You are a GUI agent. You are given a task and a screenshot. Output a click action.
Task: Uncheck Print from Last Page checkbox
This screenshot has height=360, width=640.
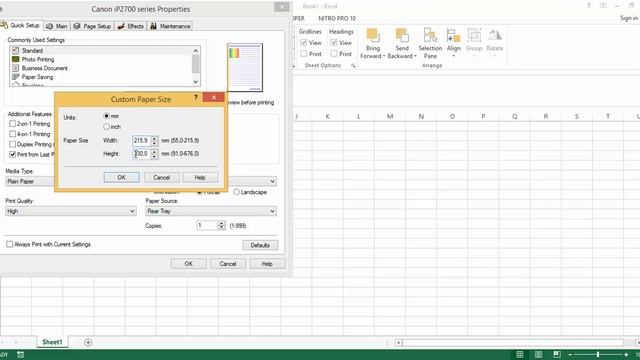tap(13, 154)
